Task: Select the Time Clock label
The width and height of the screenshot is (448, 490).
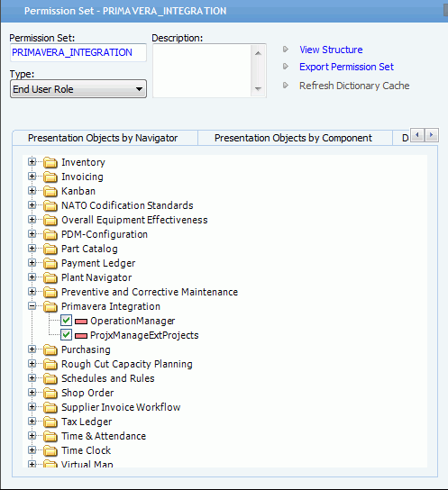Action: [x=86, y=450]
